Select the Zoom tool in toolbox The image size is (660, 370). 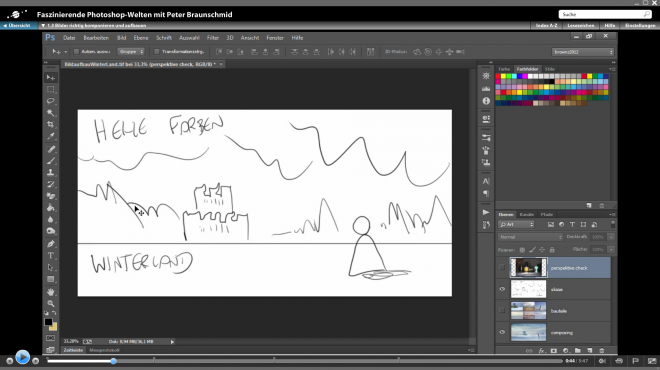(x=51, y=303)
